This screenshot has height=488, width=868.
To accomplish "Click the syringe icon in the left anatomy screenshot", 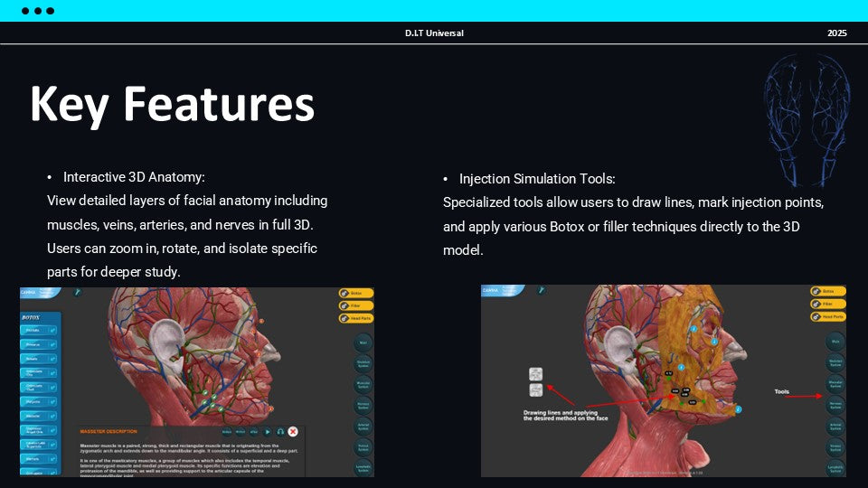I will [78, 293].
